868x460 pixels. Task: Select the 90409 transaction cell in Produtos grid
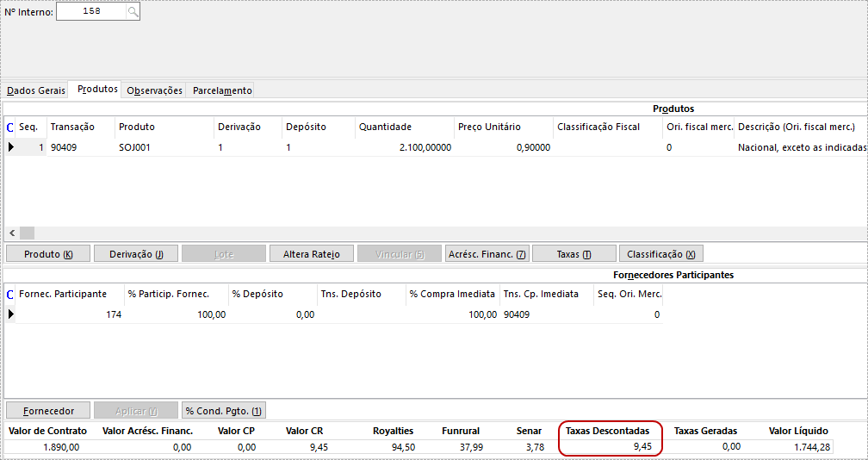[81, 148]
